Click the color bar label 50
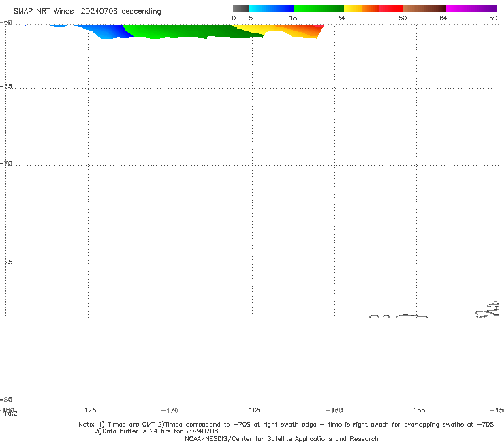 tap(403, 18)
